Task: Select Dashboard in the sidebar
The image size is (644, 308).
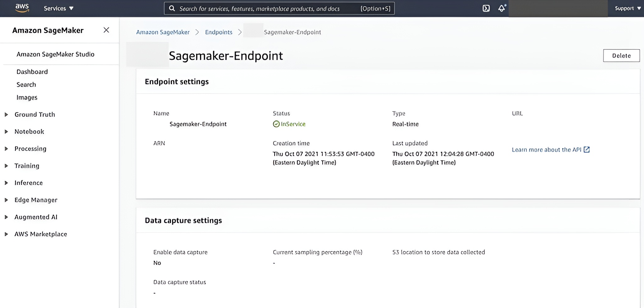Action: (x=32, y=72)
